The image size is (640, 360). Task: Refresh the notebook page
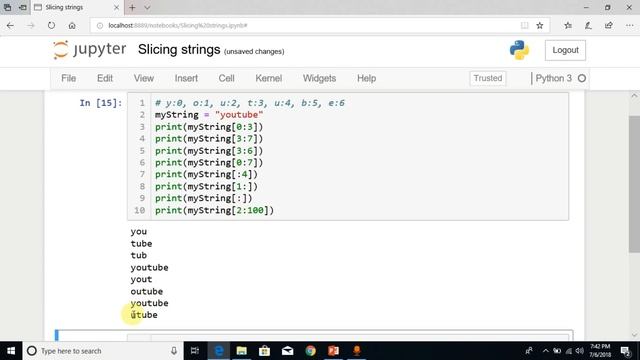click(51, 25)
